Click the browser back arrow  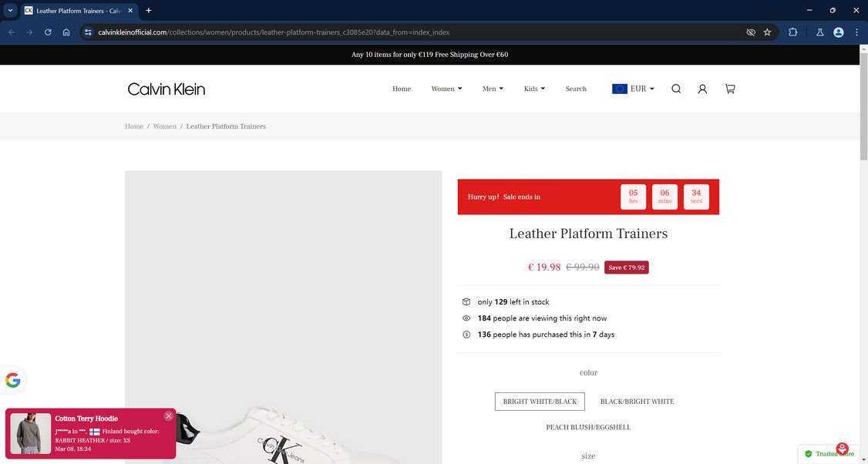coord(12,32)
